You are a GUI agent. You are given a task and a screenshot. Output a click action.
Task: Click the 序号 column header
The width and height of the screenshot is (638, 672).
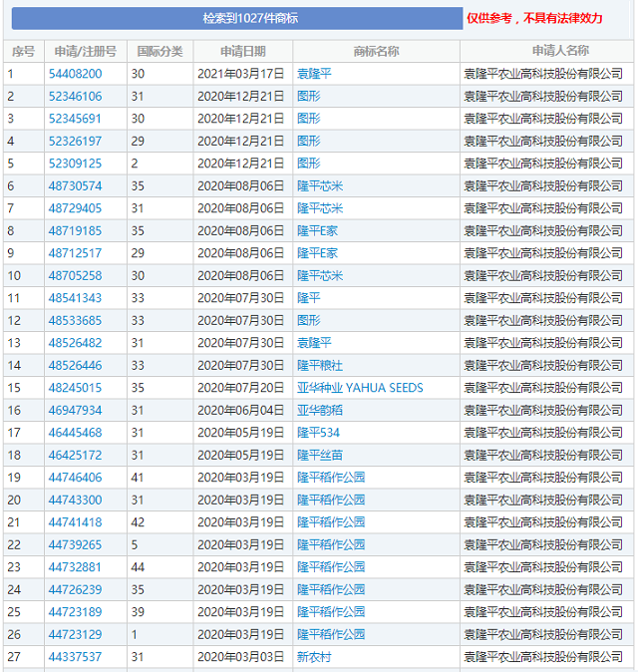24,52
